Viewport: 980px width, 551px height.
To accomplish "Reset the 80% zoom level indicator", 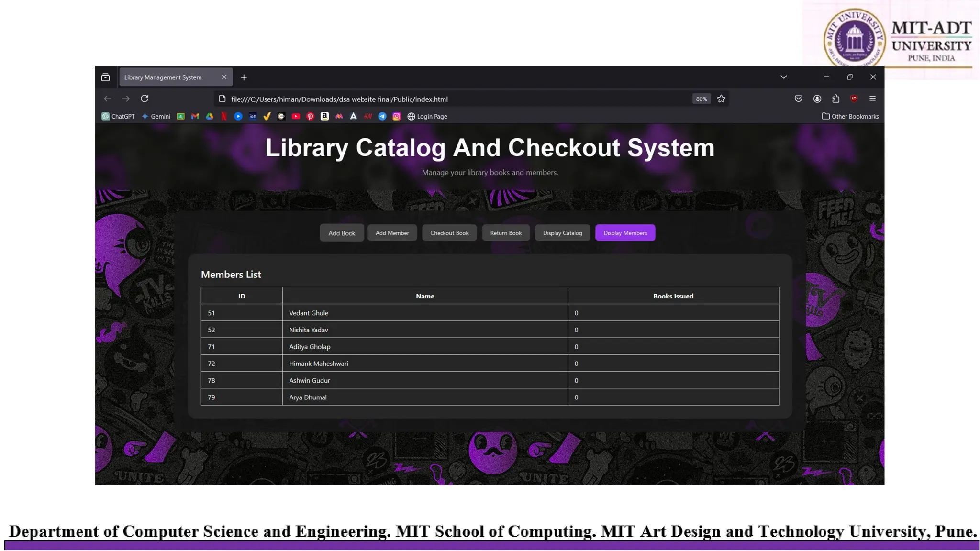I will tap(701, 99).
